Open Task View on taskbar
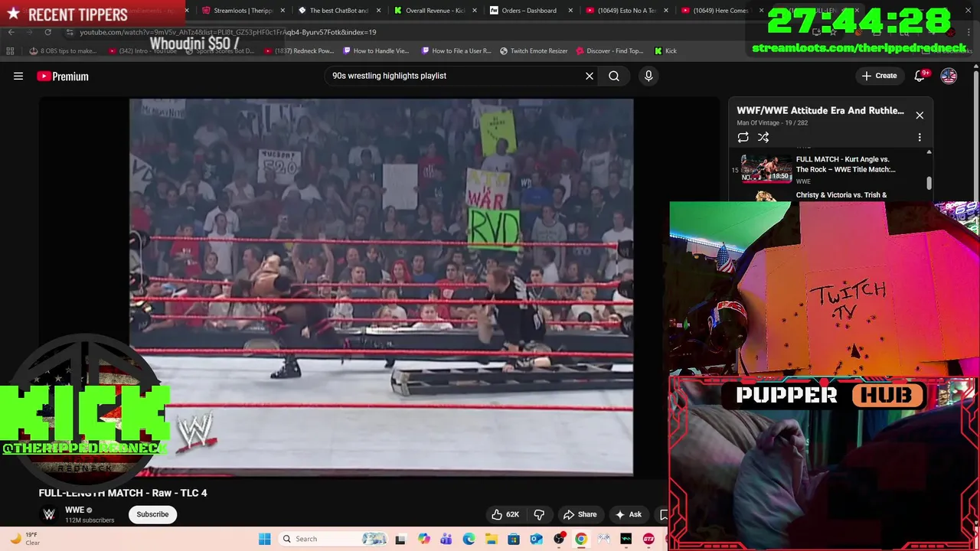980x551 pixels. click(400, 539)
